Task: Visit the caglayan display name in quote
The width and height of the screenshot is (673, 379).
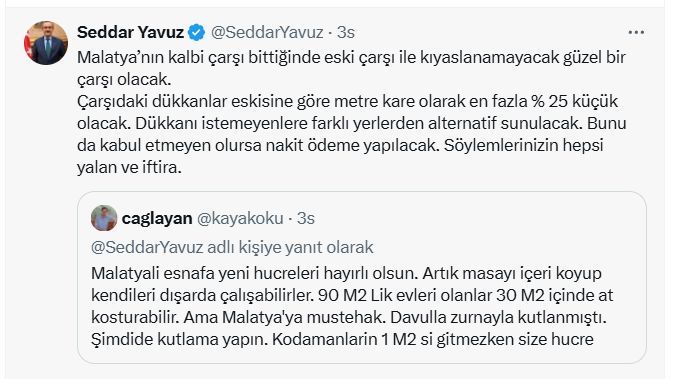Action: pos(157,218)
